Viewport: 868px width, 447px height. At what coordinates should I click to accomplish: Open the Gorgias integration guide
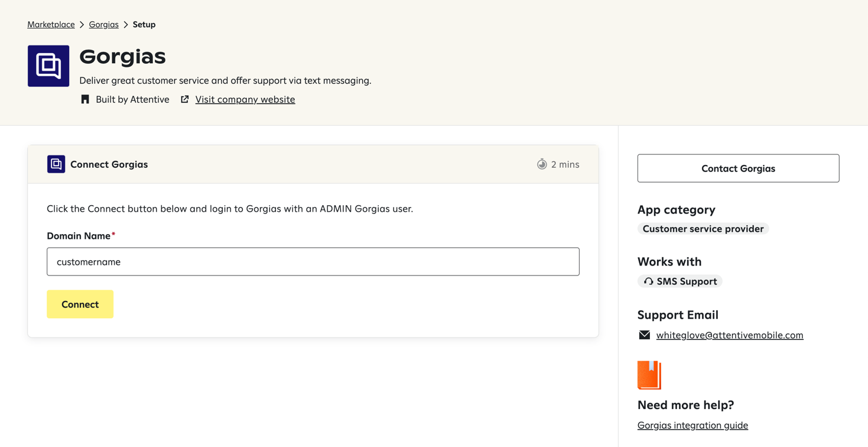pyautogui.click(x=693, y=425)
